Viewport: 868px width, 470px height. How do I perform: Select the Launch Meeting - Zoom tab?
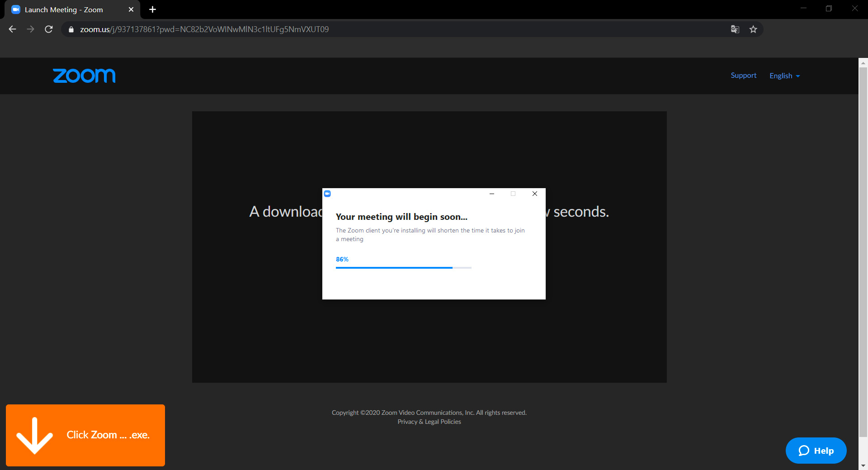click(72, 9)
